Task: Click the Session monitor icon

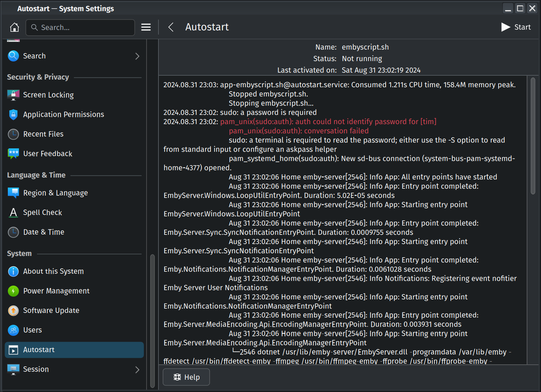Action: [13, 369]
